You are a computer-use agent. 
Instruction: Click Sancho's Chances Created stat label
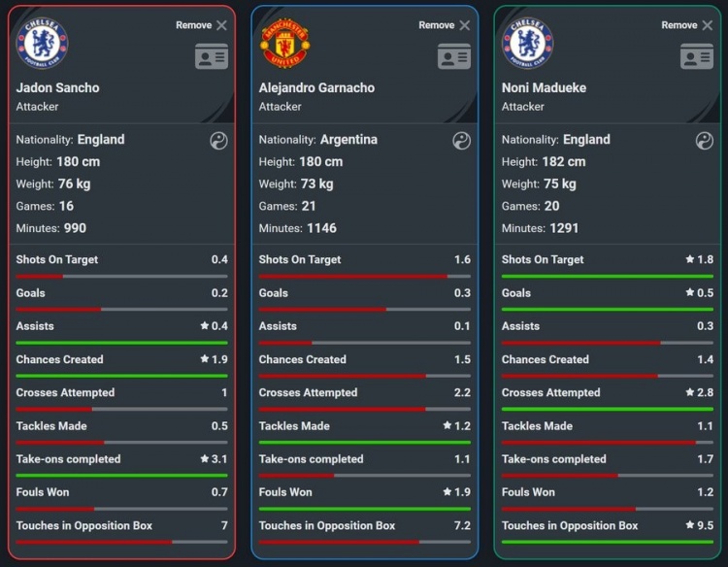(60, 359)
